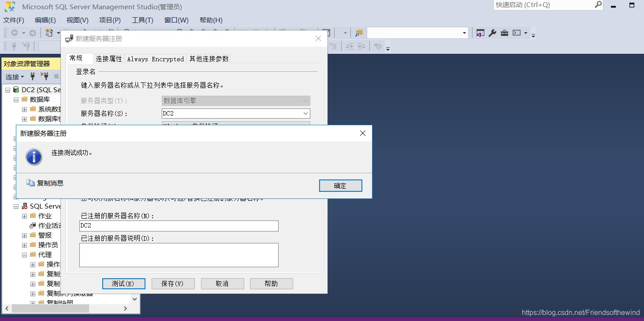644x321 pixels.
Task: Collapse the 数据库 folder node
Action: click(x=16, y=100)
